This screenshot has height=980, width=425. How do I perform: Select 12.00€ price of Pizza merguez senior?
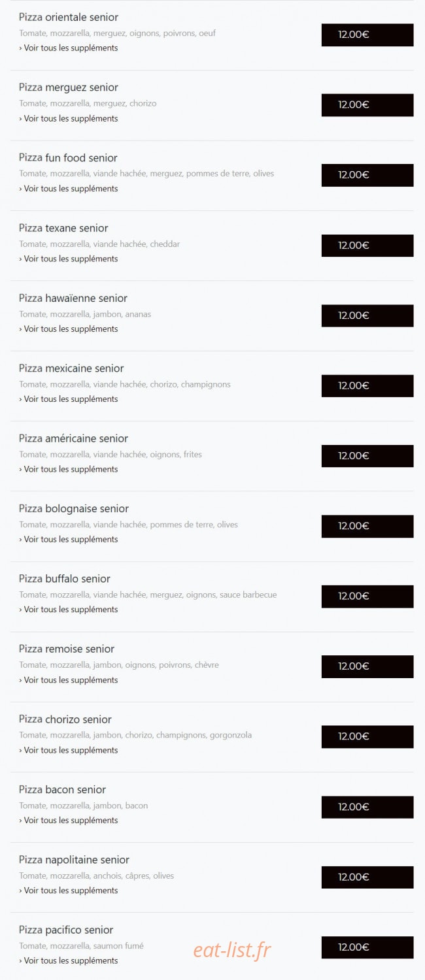[x=367, y=105]
